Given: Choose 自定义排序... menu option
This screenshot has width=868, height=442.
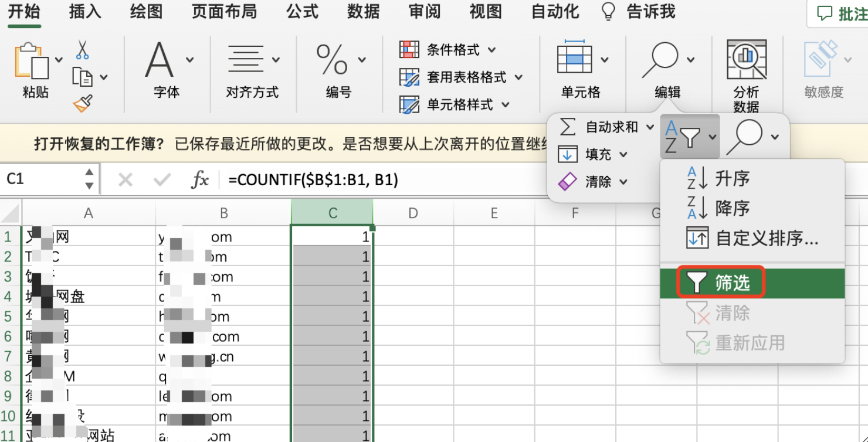Looking at the screenshot, I should (766, 239).
